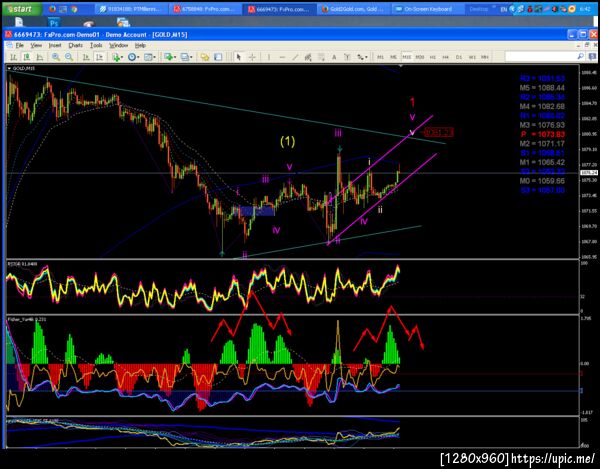Expand periods dropdown arrow
The image size is (600, 469).
(138, 57)
